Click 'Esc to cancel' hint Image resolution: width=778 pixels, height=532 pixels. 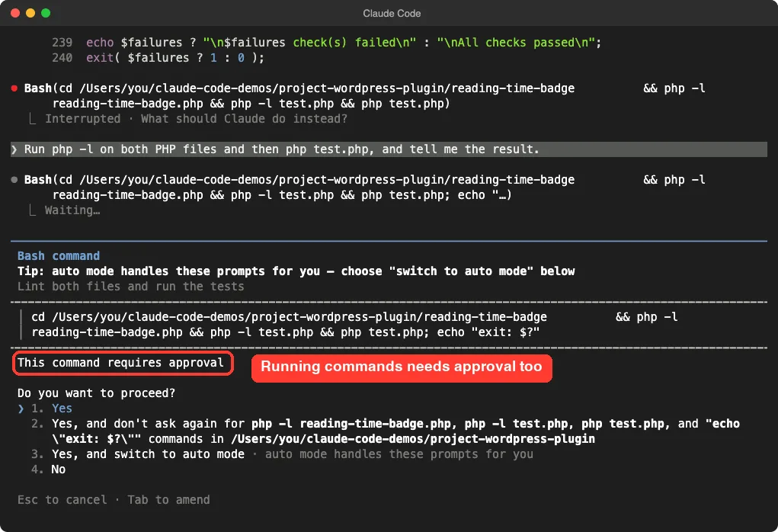[62, 500]
